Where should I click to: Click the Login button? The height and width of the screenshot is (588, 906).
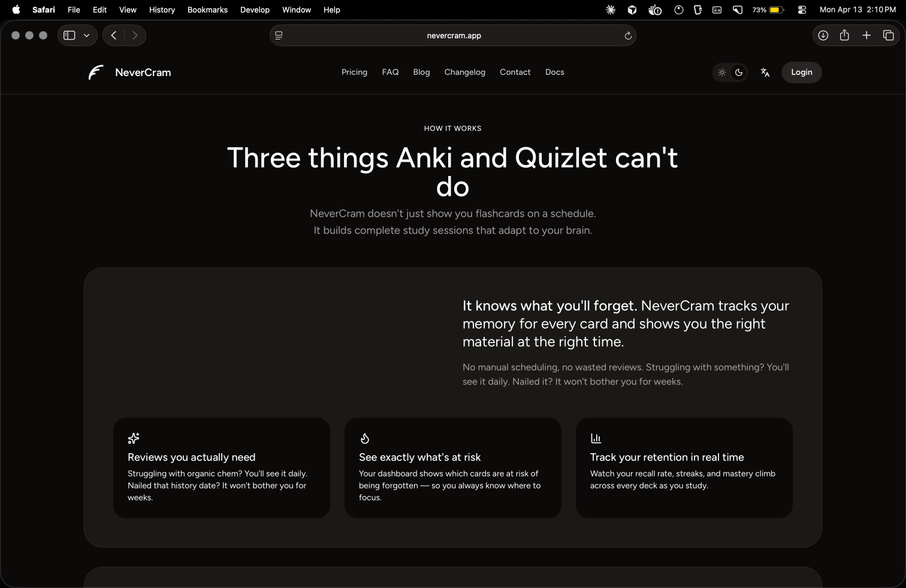(x=801, y=72)
